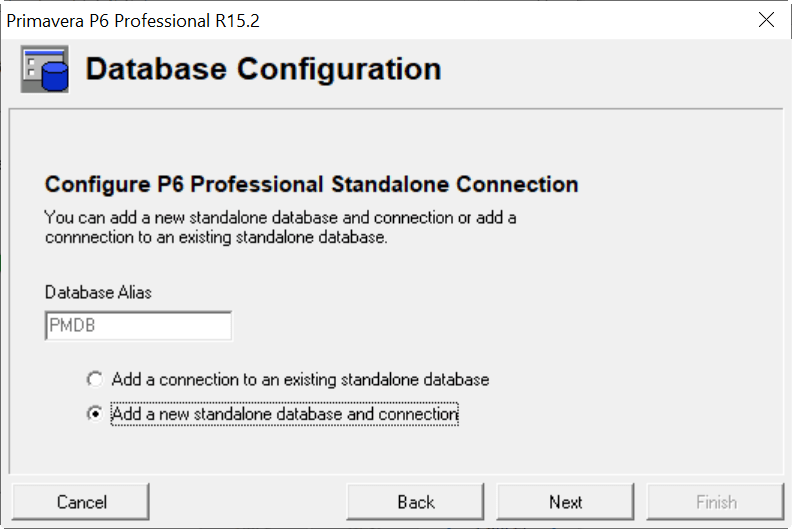Click the Database Alias PMDB field
Viewport: 792px width, 529px height.
tap(138, 325)
